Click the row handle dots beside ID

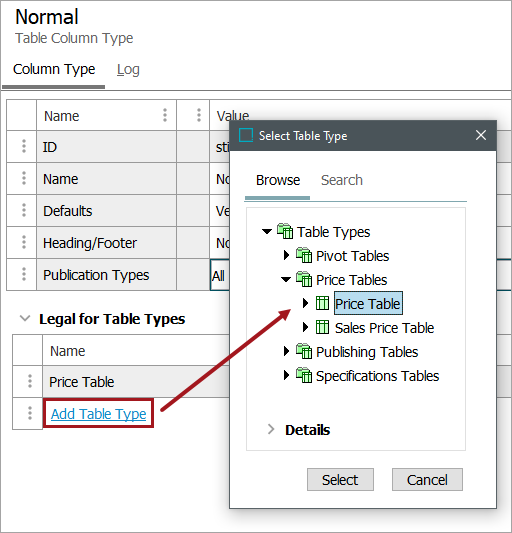point(24,146)
